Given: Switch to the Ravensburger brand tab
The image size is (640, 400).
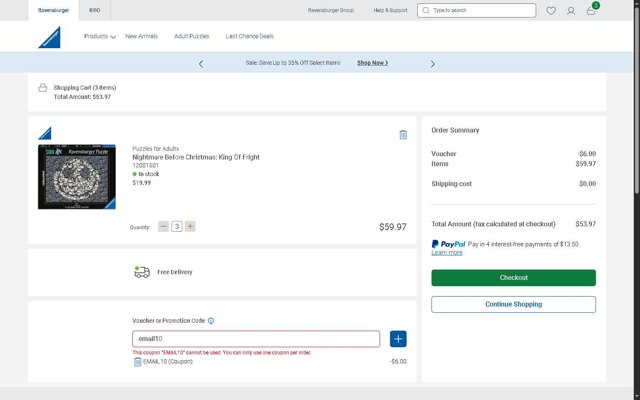Looking at the screenshot, I should coord(53,11).
